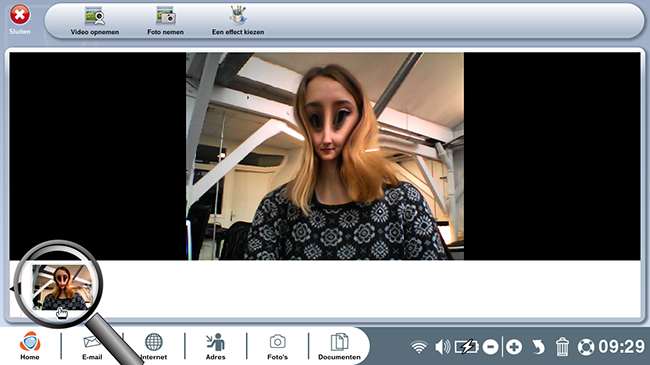Screen dimensions: 650x365
Task: Click the undo arrow icon
Action: [538, 347]
